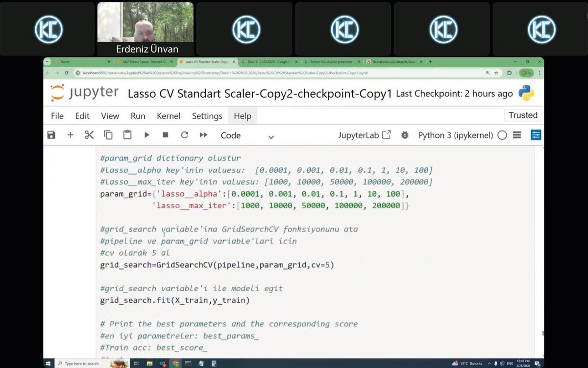Open the notebook in JupyterLab
This screenshot has width=588, height=368.
tap(365, 135)
